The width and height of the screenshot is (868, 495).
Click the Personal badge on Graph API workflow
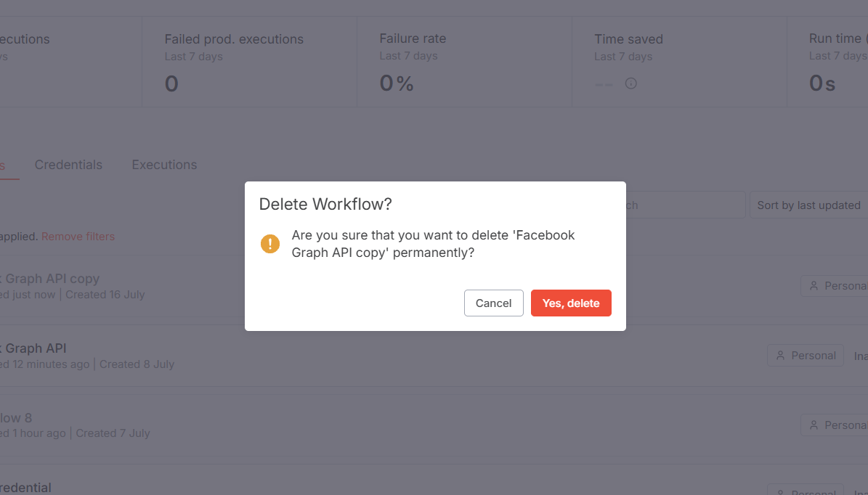click(x=806, y=356)
